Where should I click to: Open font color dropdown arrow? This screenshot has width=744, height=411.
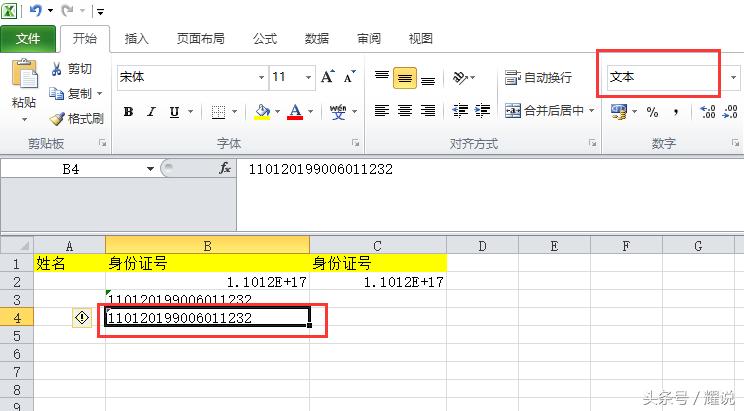click(x=311, y=112)
